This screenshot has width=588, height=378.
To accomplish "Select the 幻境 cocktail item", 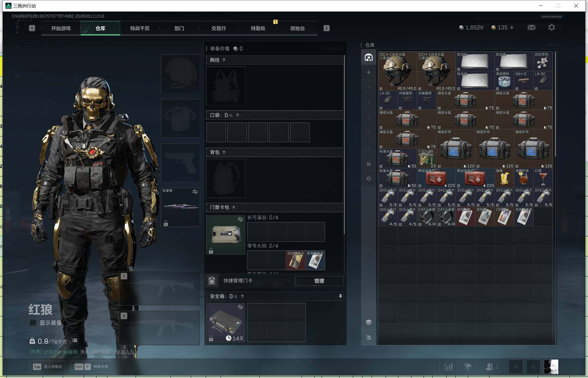I will point(542,178).
